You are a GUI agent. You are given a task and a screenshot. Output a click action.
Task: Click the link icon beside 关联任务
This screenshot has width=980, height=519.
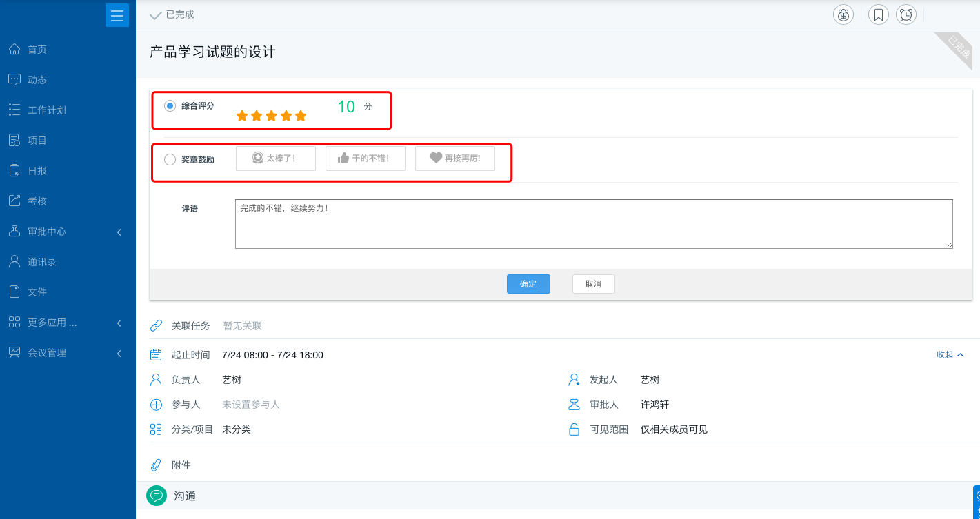156,325
